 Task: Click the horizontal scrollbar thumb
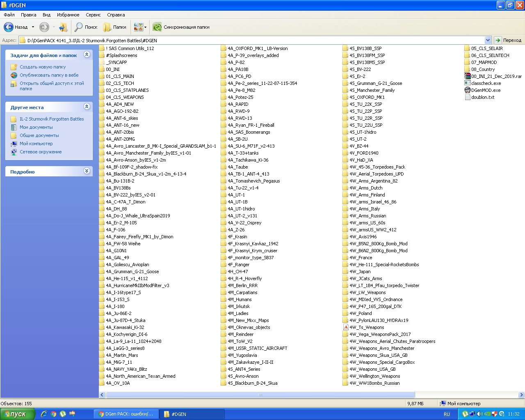click(260, 395)
